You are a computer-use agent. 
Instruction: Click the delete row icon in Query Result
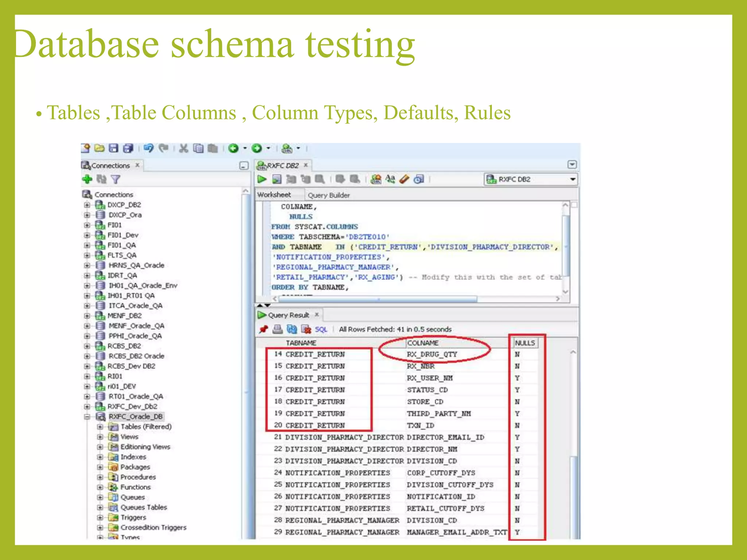[306, 329]
